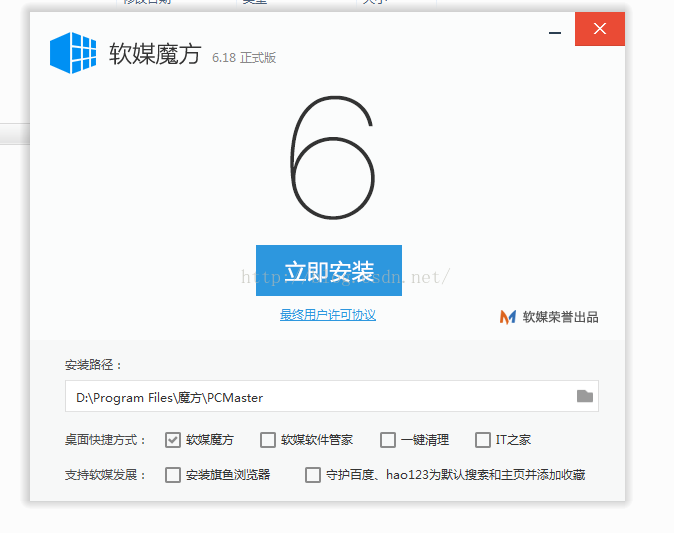The image size is (674, 533).
Task: Click the 立即安装 install button
Action: point(329,270)
